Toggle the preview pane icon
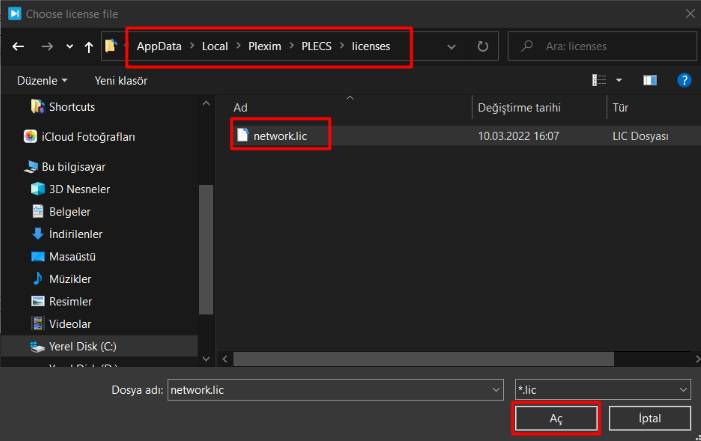 (x=650, y=81)
